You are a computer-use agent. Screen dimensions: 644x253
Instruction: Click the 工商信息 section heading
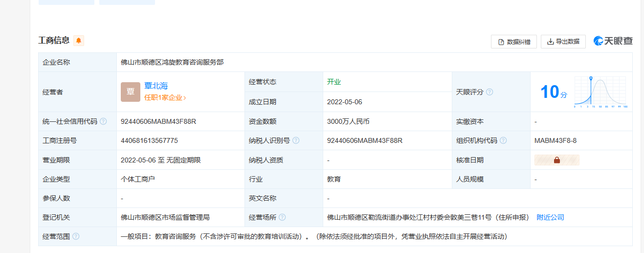(54, 41)
